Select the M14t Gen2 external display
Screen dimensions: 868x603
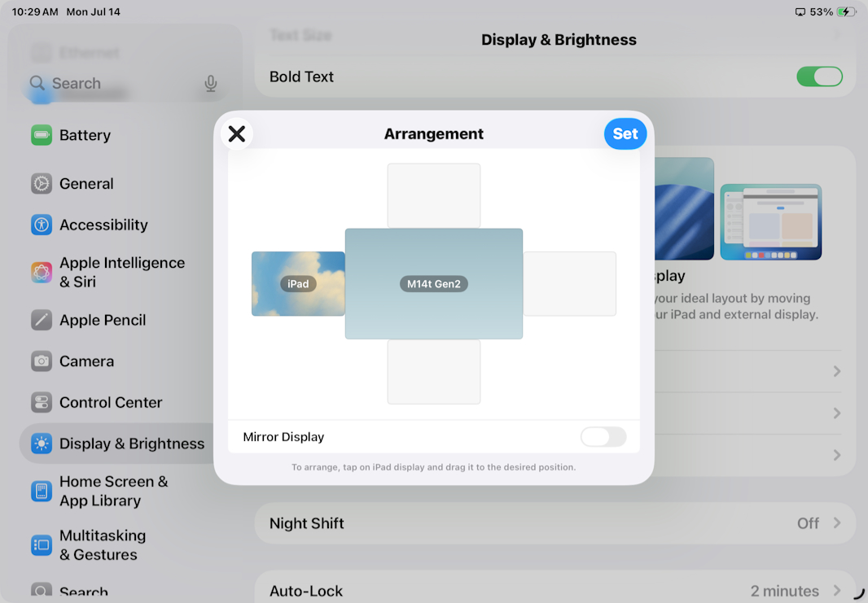[x=434, y=284]
